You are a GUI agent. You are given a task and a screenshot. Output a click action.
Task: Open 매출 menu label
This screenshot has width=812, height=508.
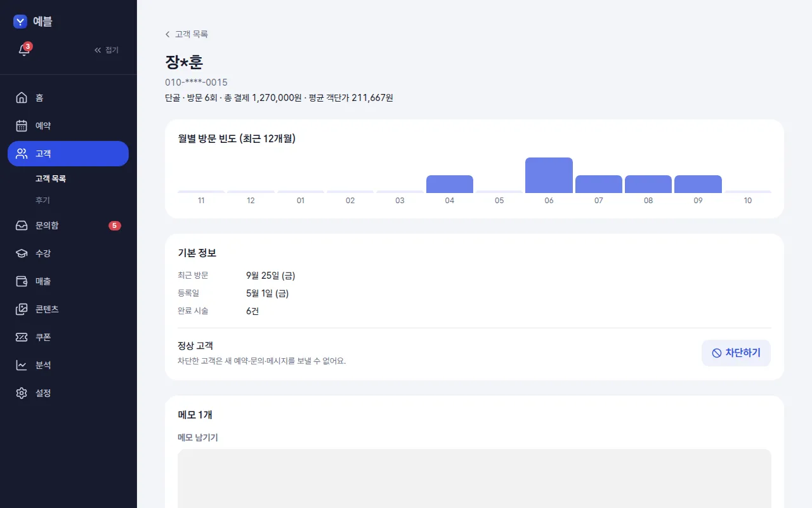(x=43, y=281)
